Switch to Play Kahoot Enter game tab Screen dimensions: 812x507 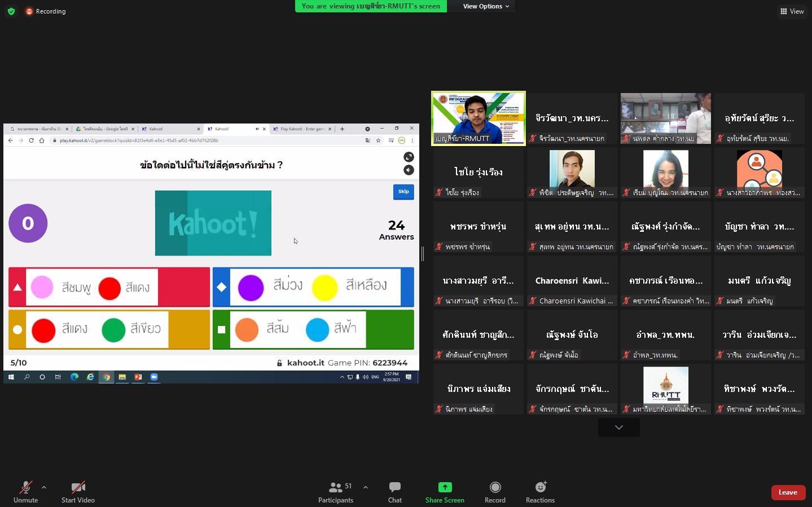[302, 129]
